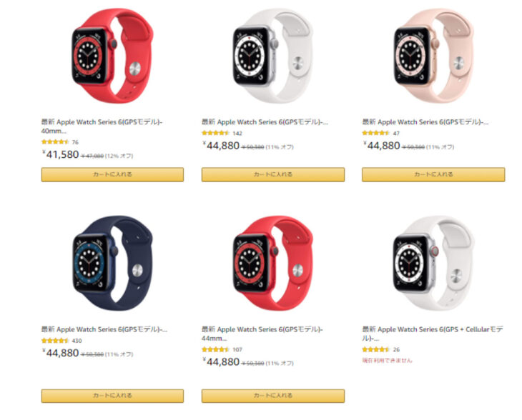
Task: Add the navy blue watch to cart
Action: [112, 396]
